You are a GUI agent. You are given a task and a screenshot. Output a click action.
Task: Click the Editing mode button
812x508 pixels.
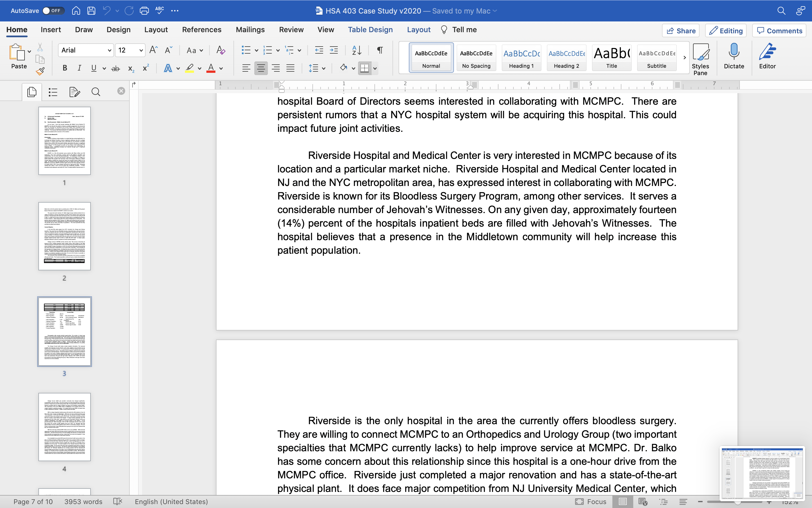click(x=726, y=30)
